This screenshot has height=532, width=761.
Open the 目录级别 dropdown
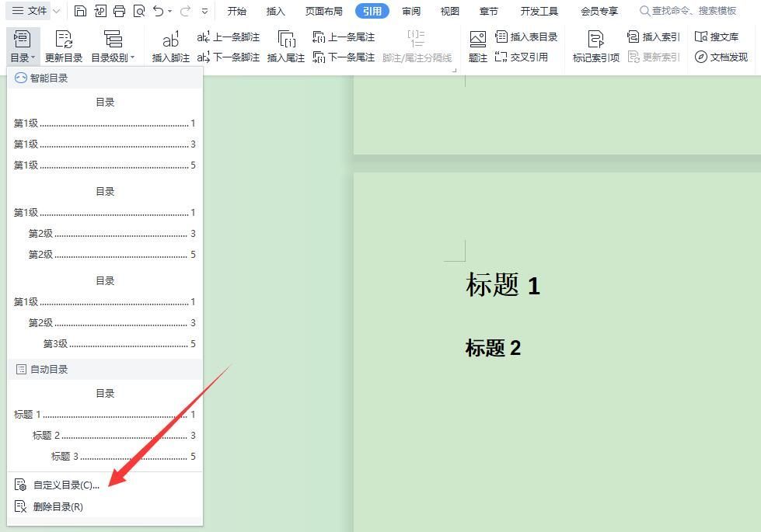[x=113, y=46]
